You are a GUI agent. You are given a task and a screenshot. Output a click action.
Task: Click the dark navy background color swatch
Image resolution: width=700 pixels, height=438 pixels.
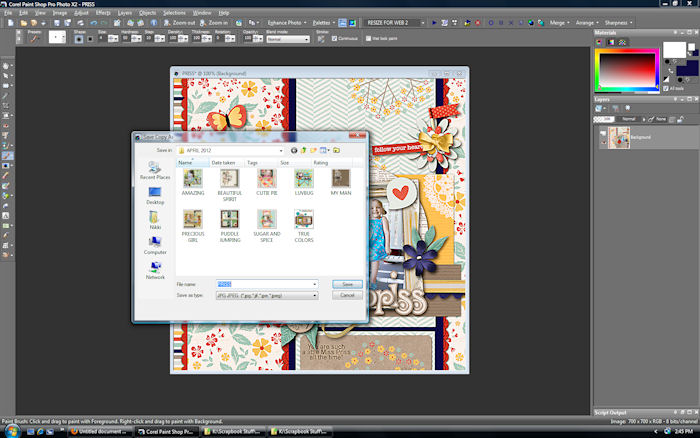687,68
